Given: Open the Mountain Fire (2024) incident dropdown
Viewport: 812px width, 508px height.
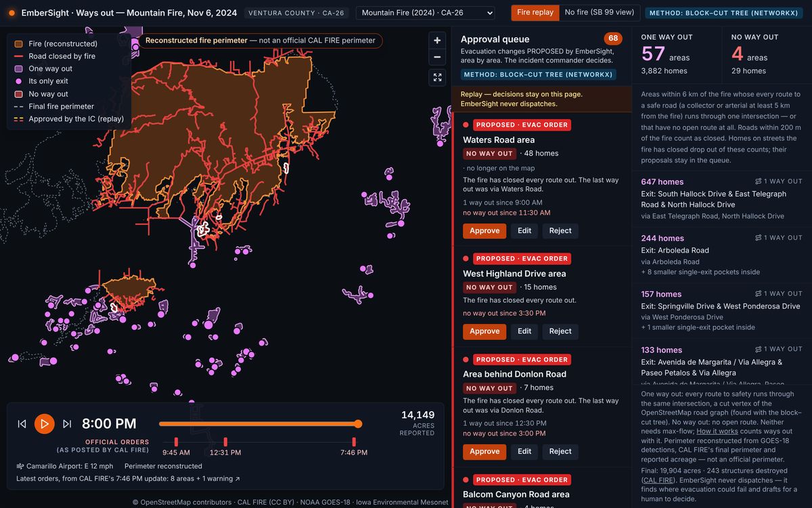Looking at the screenshot, I should [425, 13].
